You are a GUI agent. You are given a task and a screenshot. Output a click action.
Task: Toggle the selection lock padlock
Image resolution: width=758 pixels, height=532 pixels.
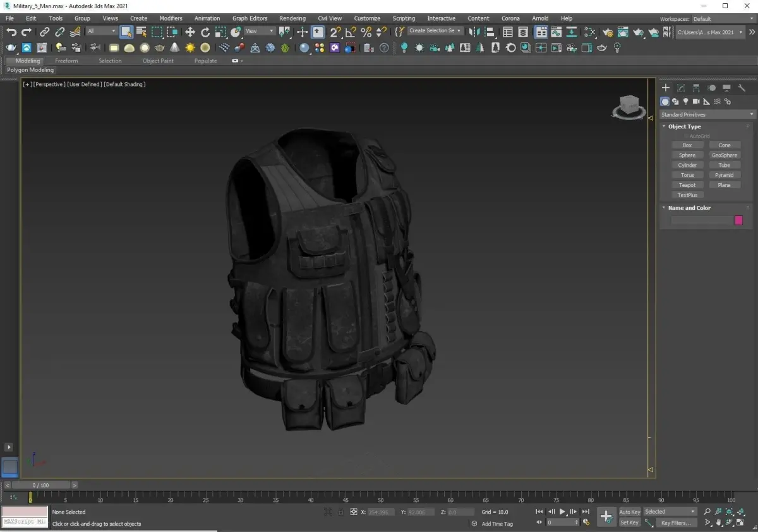point(340,512)
